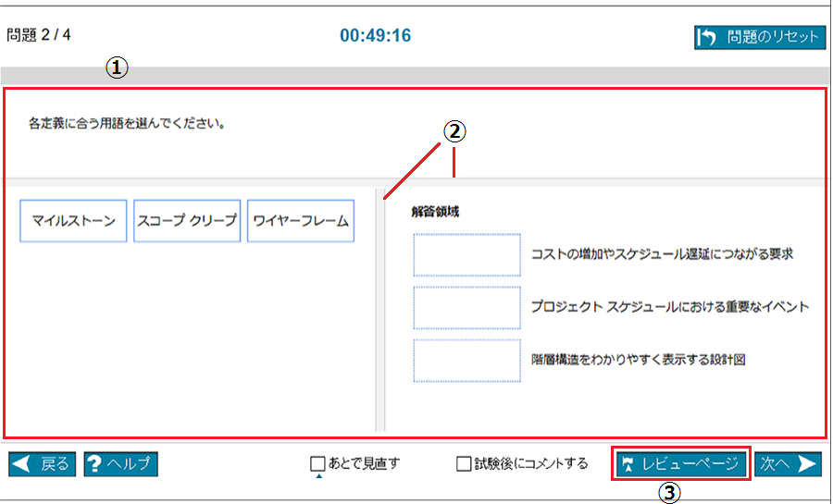Tick the あとで見直す checkbox
The width and height of the screenshot is (833, 504).
pos(317,464)
